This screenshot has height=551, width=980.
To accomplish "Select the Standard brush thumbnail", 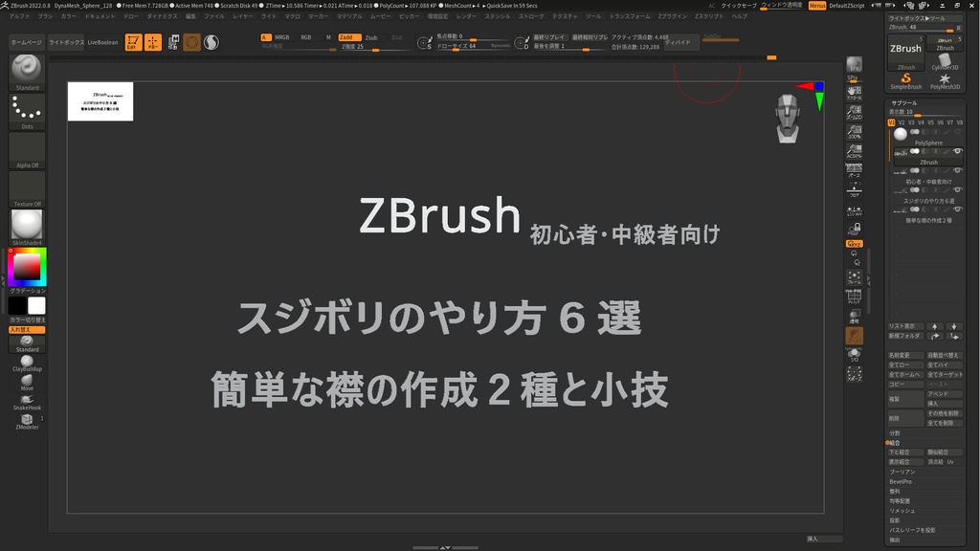I will click(27, 73).
